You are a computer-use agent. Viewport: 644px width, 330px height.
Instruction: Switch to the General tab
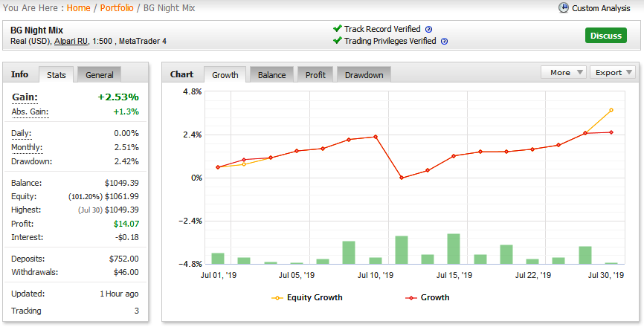point(100,75)
